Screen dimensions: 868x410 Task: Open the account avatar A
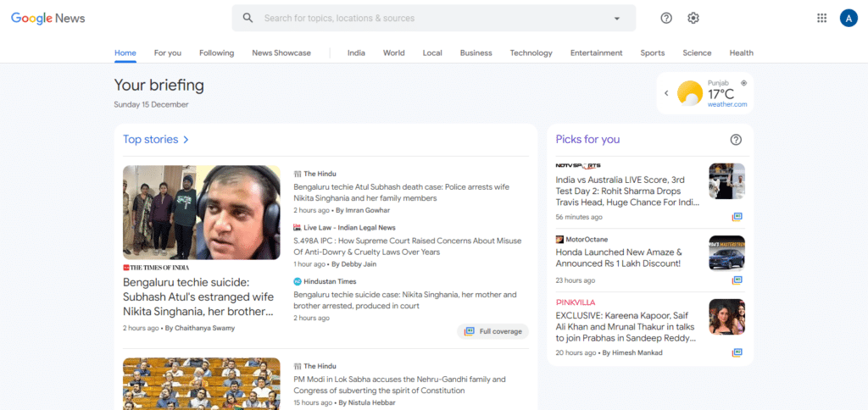(849, 19)
